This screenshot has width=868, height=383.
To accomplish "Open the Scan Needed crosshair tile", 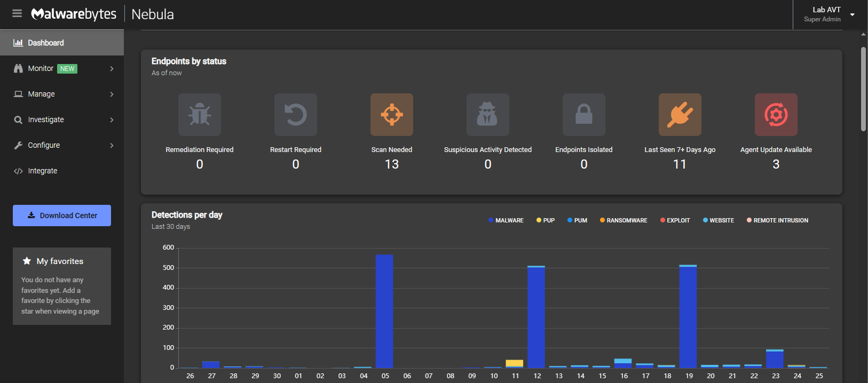I will (x=392, y=115).
